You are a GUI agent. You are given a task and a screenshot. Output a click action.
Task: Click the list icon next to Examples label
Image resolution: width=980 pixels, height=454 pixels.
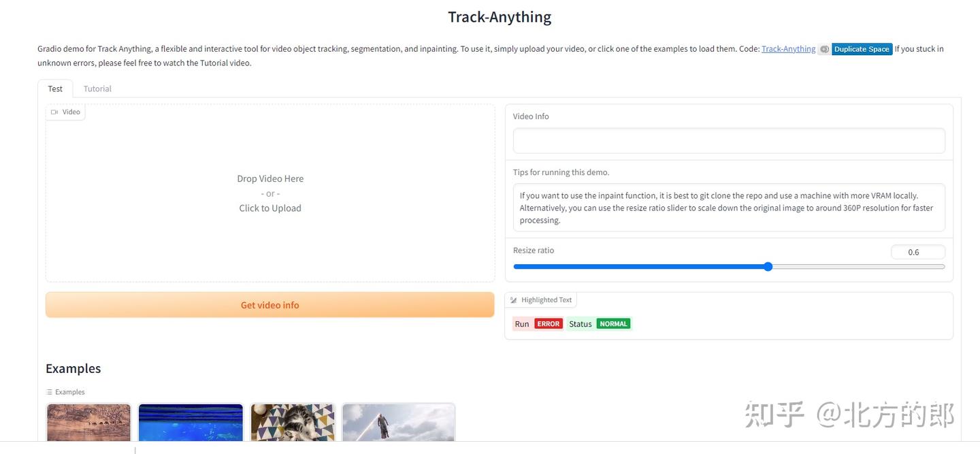coord(49,391)
